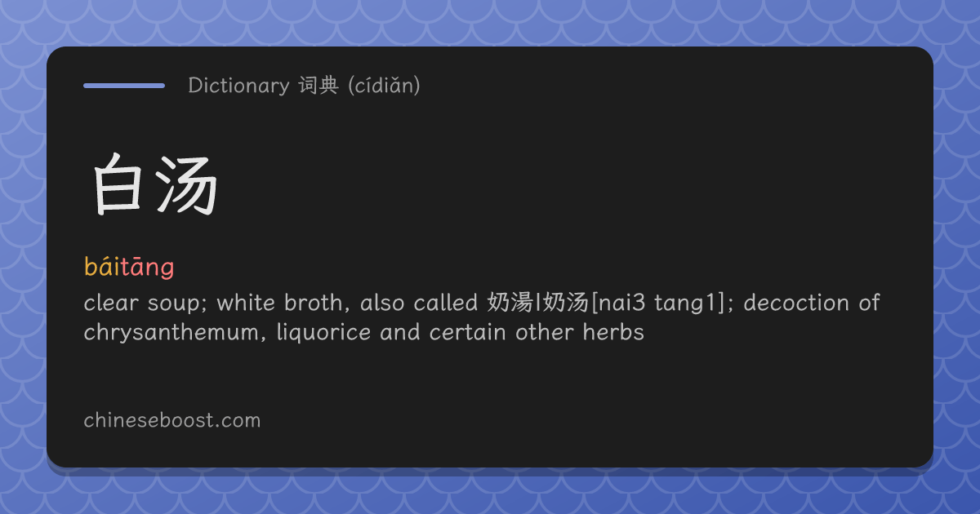Click the traditional characters 奶湯
Viewport: 980px width, 514px height.
[509, 303]
